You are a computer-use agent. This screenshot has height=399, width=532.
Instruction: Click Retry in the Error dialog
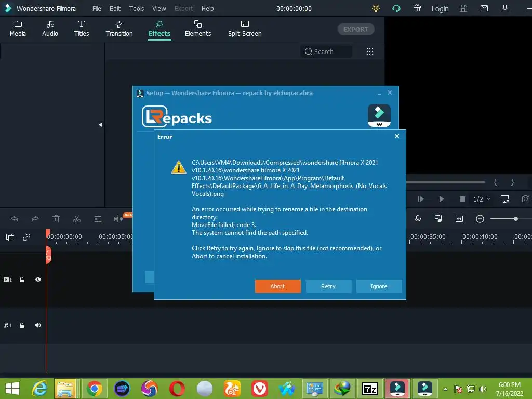tap(328, 286)
